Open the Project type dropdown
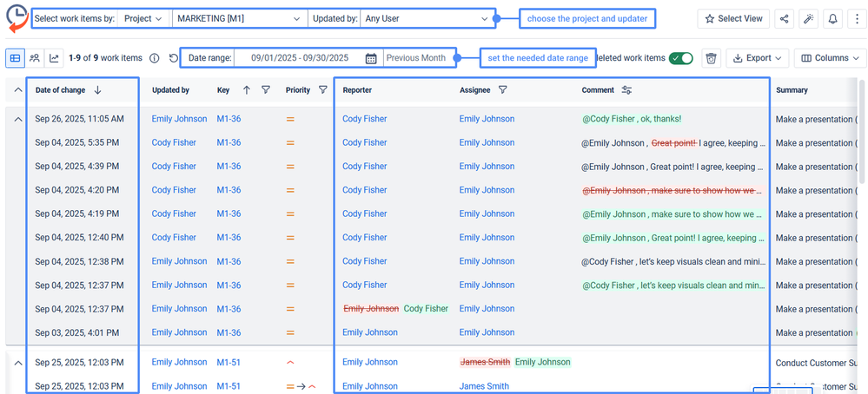The image size is (868, 394). pos(142,18)
